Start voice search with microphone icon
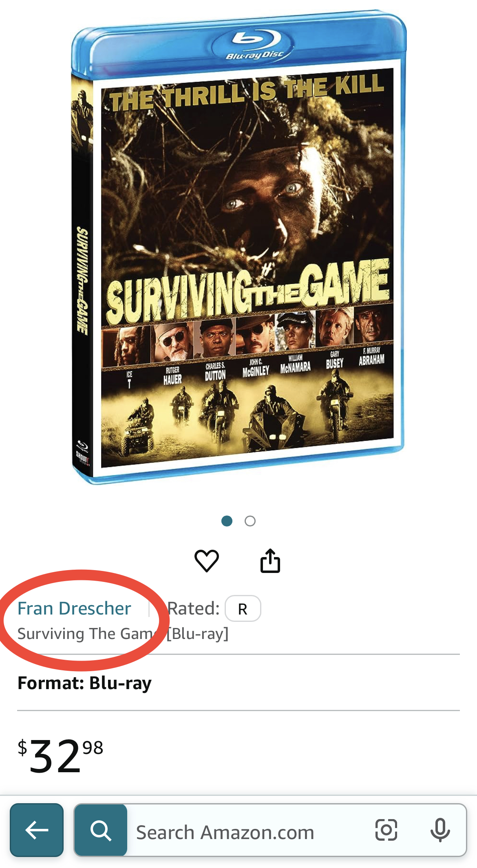 440,830
